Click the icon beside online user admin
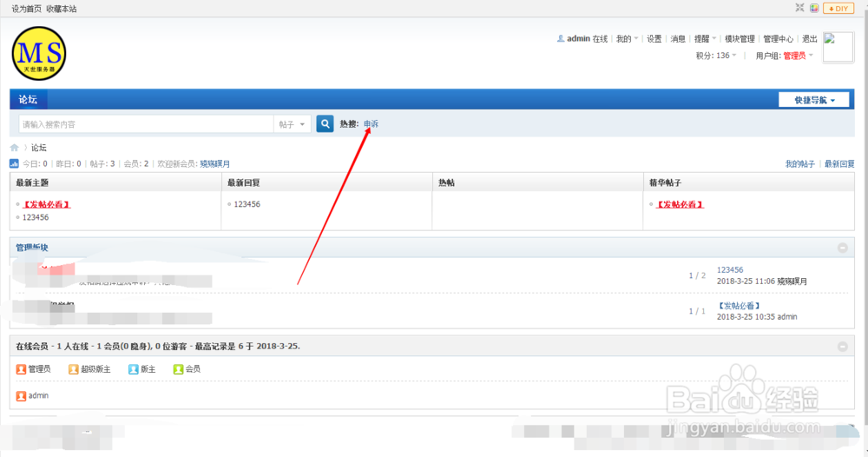 (21, 396)
